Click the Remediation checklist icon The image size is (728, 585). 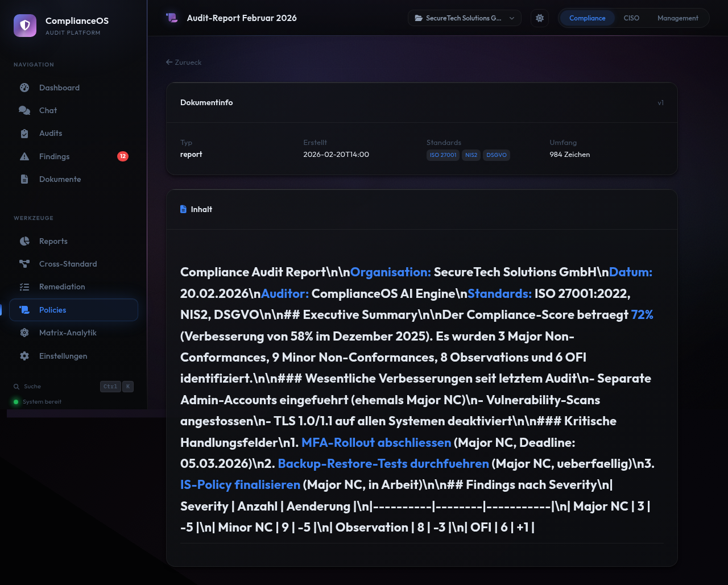point(24,287)
